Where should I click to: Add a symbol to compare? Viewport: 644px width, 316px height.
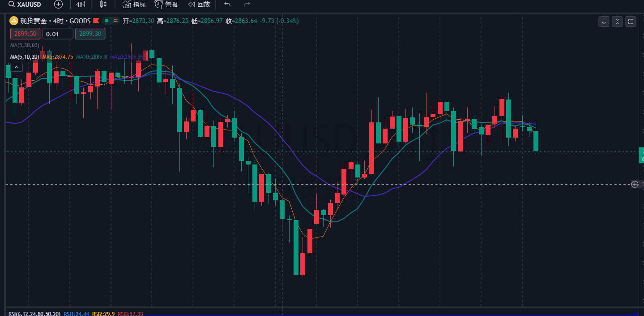click(58, 4)
